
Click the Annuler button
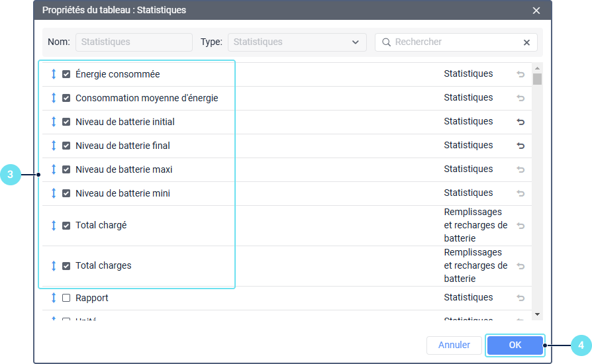pyautogui.click(x=454, y=345)
